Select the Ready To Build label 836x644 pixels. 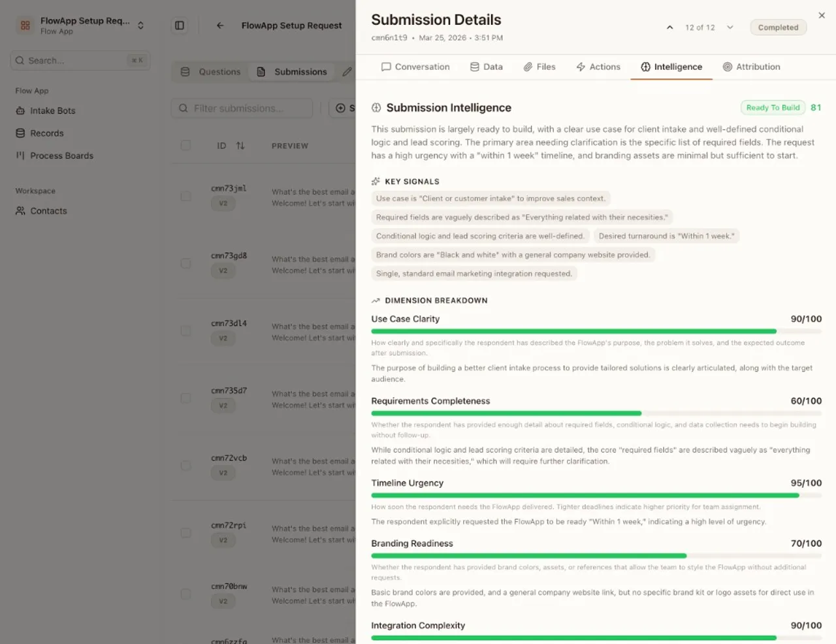[x=773, y=107]
